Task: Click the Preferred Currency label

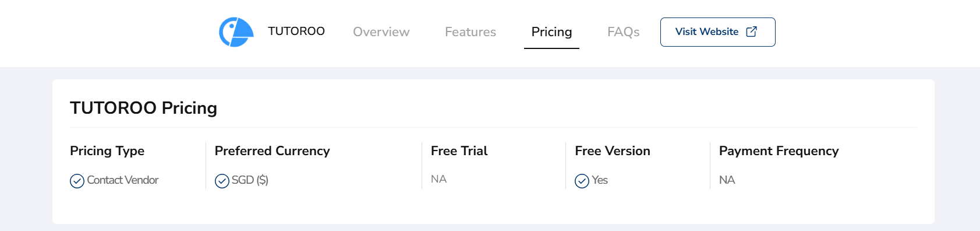Action: tap(272, 151)
